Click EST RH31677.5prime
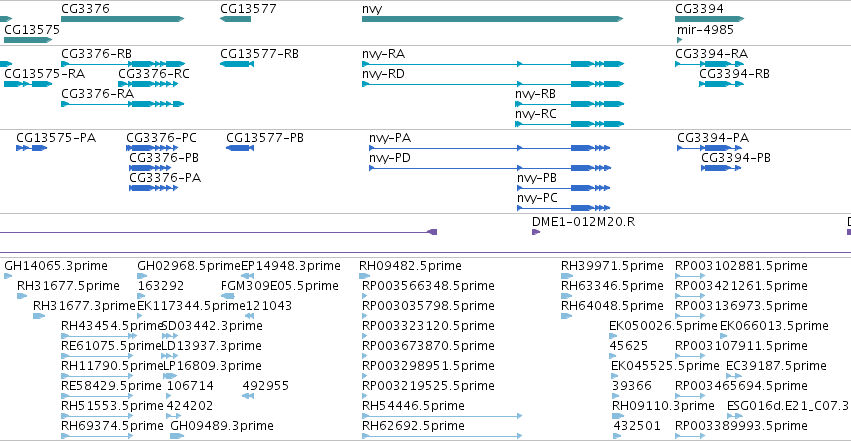851x441 pixels. 22,296
